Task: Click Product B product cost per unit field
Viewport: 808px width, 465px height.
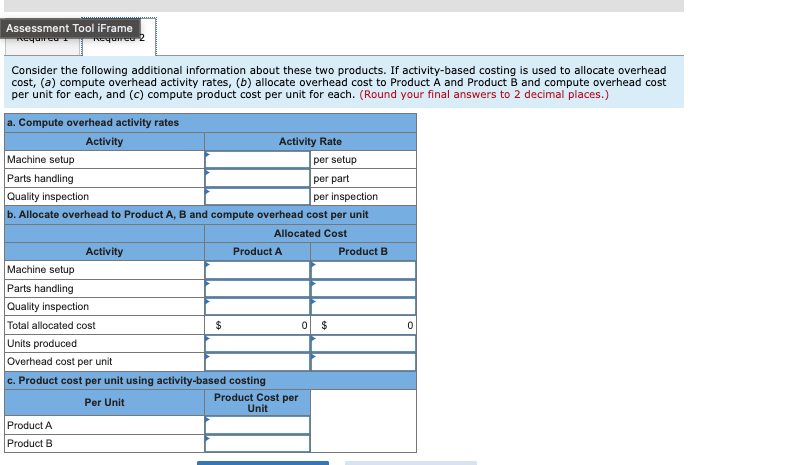Action: (x=257, y=443)
